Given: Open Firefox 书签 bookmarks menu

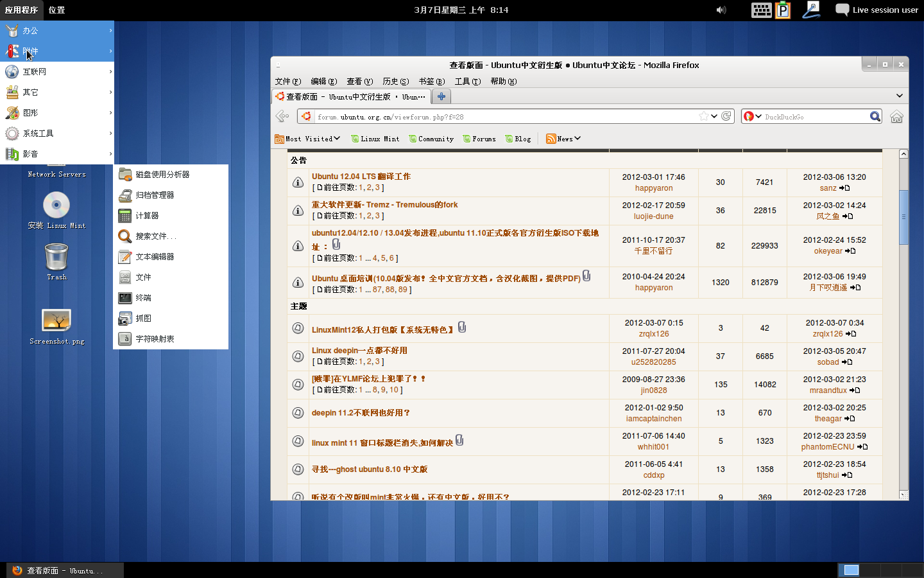Looking at the screenshot, I should point(431,82).
